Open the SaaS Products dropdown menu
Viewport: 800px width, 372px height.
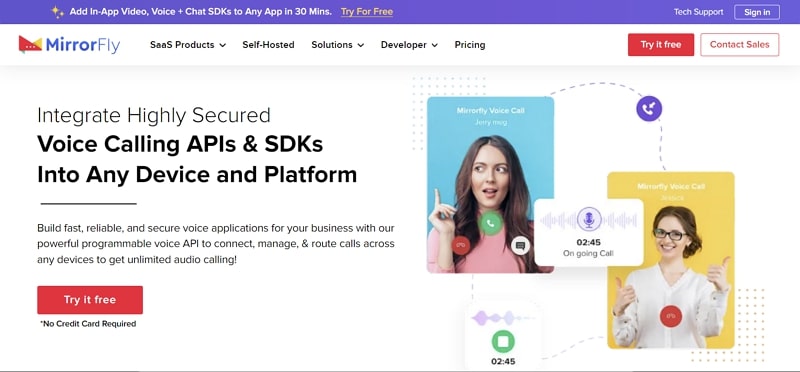pos(188,45)
